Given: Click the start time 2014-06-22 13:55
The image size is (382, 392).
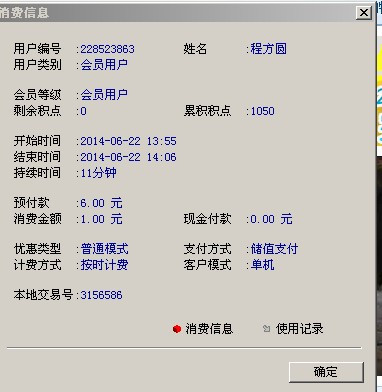Looking at the screenshot, I should (x=128, y=141).
